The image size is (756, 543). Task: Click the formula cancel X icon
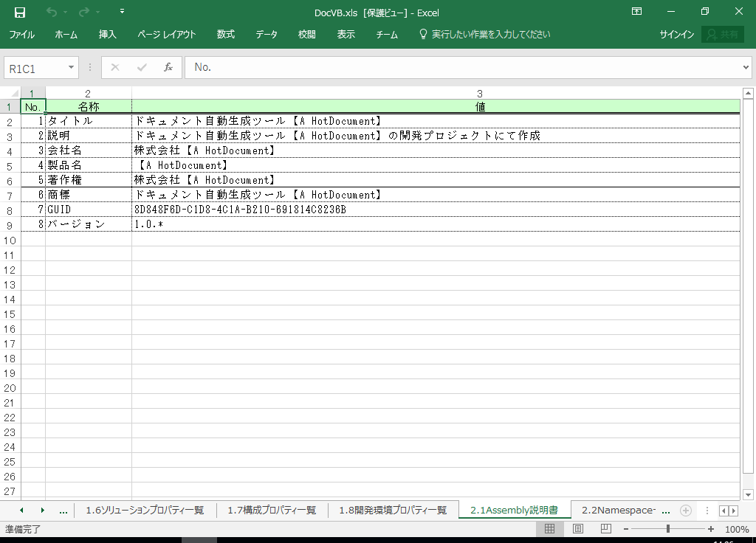pos(114,67)
